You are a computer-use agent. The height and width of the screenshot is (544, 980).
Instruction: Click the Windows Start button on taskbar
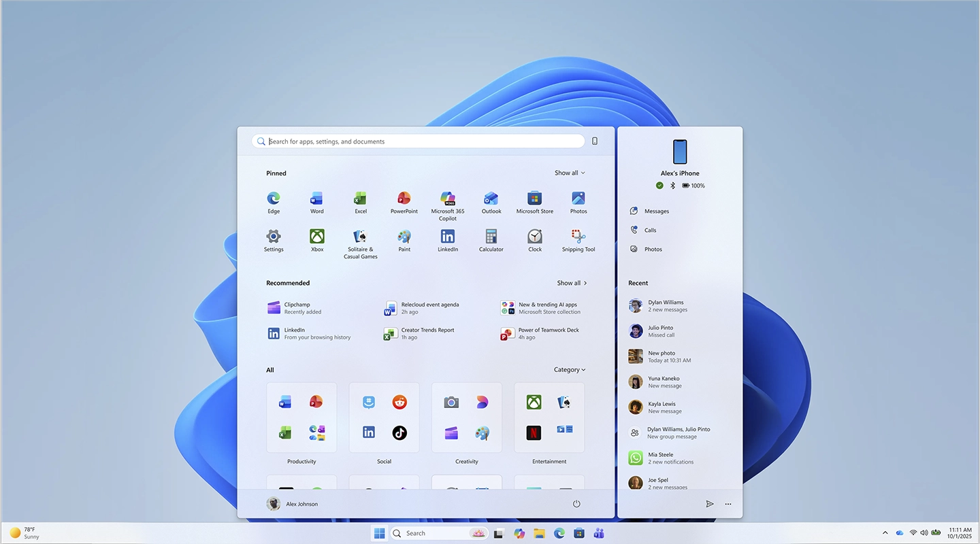click(x=380, y=533)
